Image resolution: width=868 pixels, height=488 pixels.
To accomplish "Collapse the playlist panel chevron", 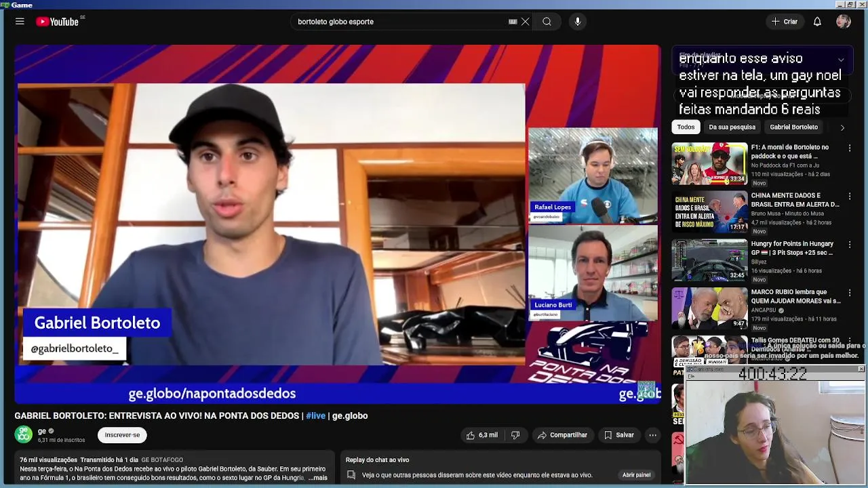I will pos(841,60).
